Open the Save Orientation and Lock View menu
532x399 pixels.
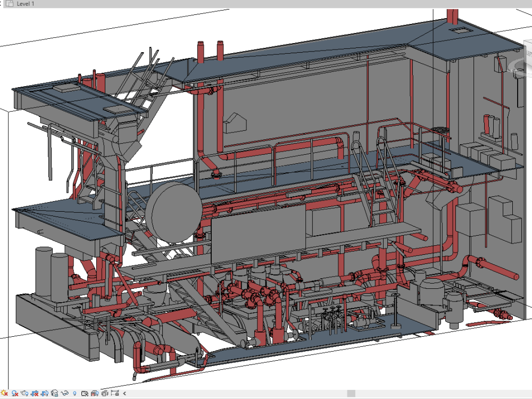pos(55,394)
